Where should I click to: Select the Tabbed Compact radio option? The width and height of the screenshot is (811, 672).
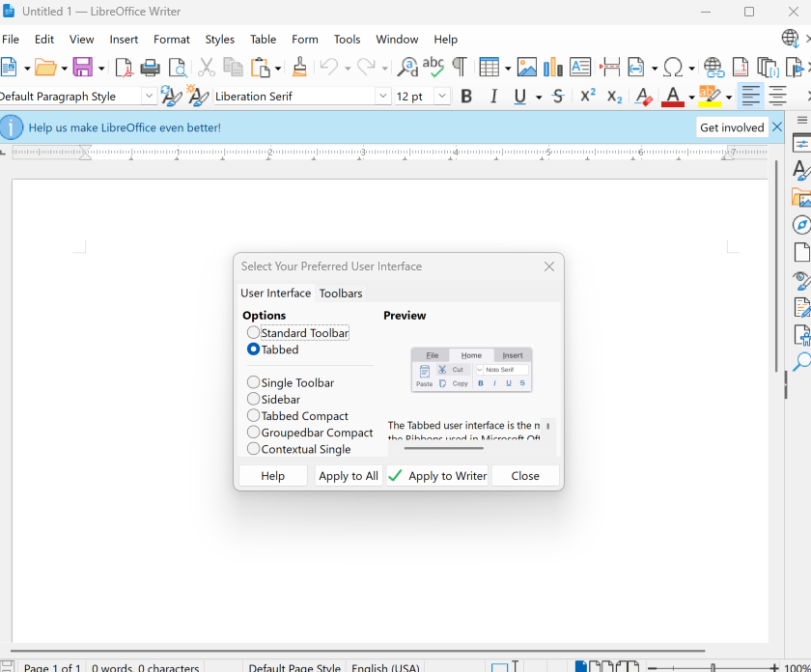click(253, 415)
